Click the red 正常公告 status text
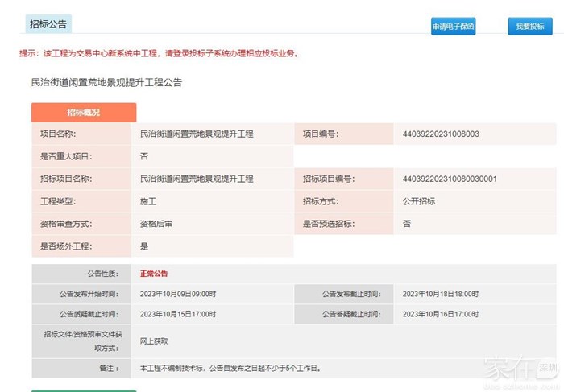This screenshot has width=564, height=392. pyautogui.click(x=154, y=274)
